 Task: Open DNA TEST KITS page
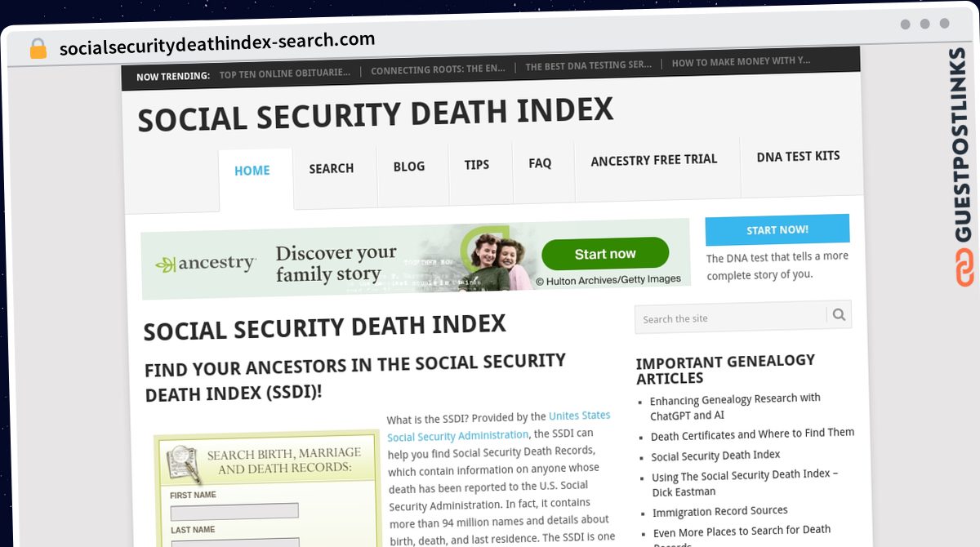[799, 156]
